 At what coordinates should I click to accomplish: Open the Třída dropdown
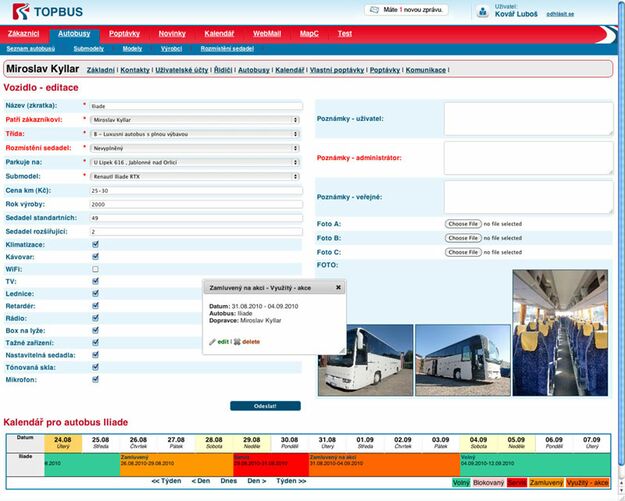click(195, 134)
